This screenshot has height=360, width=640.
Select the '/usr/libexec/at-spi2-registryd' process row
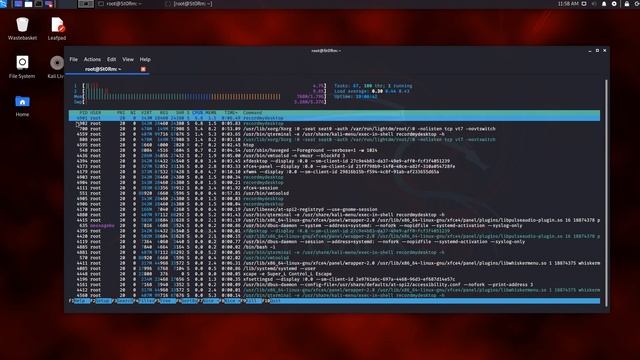[x=334, y=209]
